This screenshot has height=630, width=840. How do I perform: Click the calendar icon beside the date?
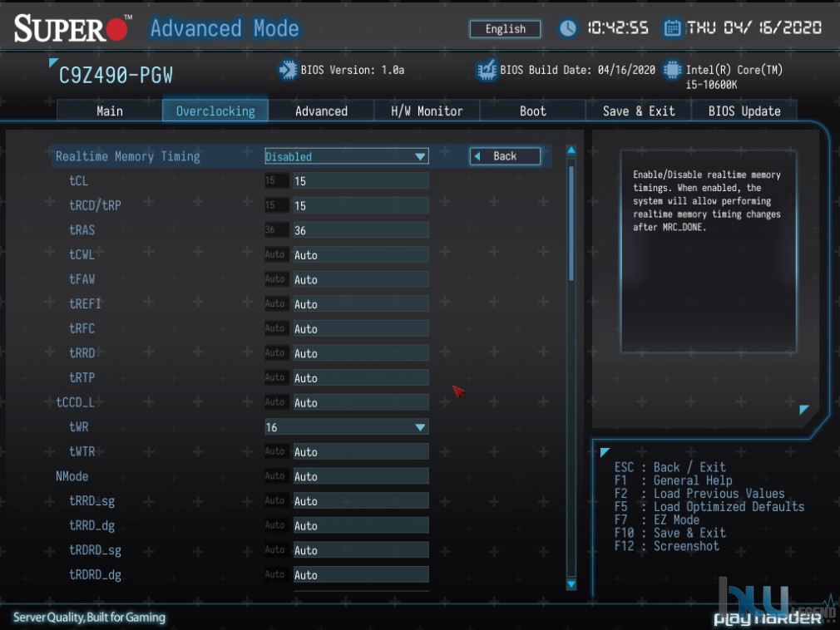(x=672, y=27)
